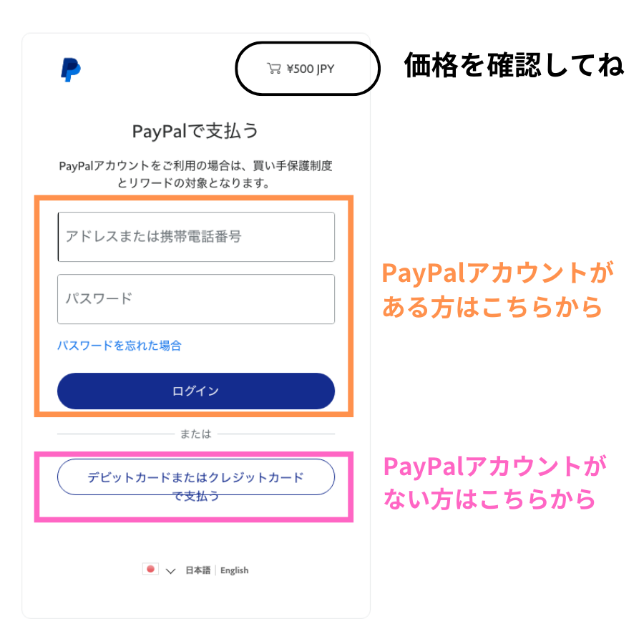This screenshot has width=644, height=644.
Task: Click the 価格を確認してね annotation text
Action: 514,65
